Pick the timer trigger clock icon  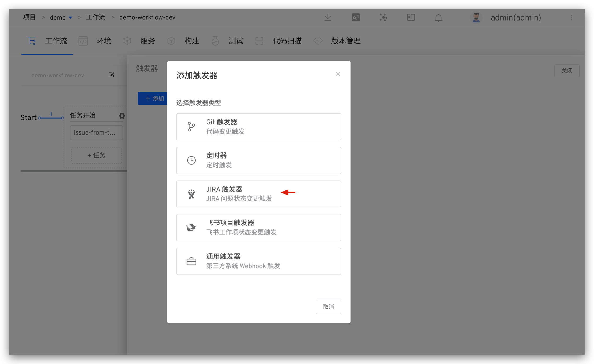pos(191,160)
